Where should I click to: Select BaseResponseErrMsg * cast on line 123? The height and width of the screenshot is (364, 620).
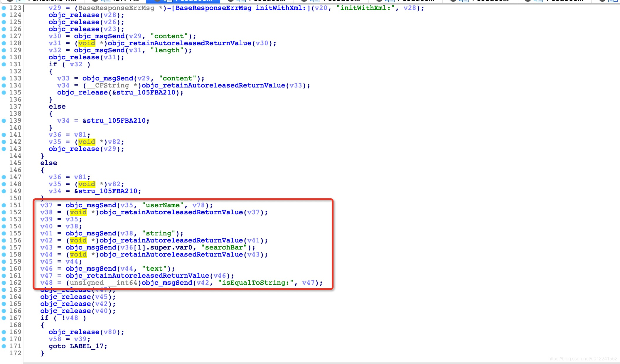(x=121, y=8)
